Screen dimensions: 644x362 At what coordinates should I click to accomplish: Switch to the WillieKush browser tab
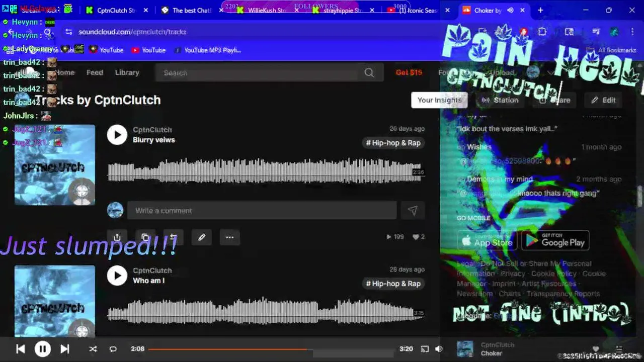coord(268,10)
